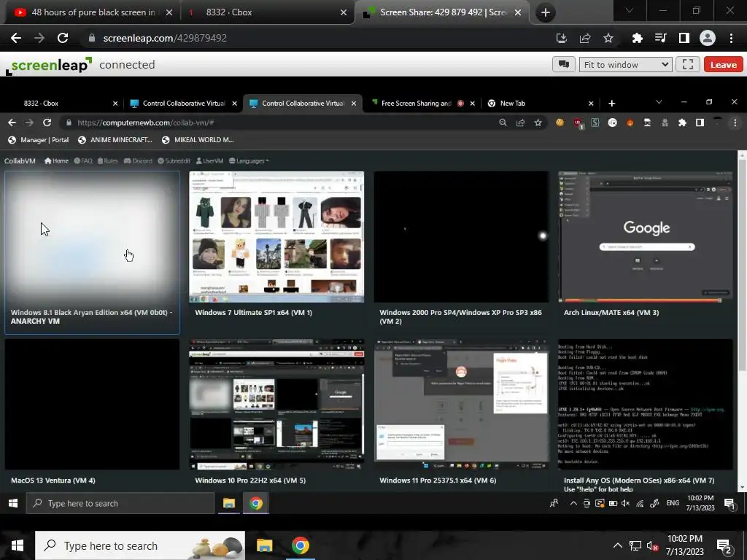Click the shared desktop's Type here to search box
The width and height of the screenshot is (747, 560).
click(x=120, y=503)
